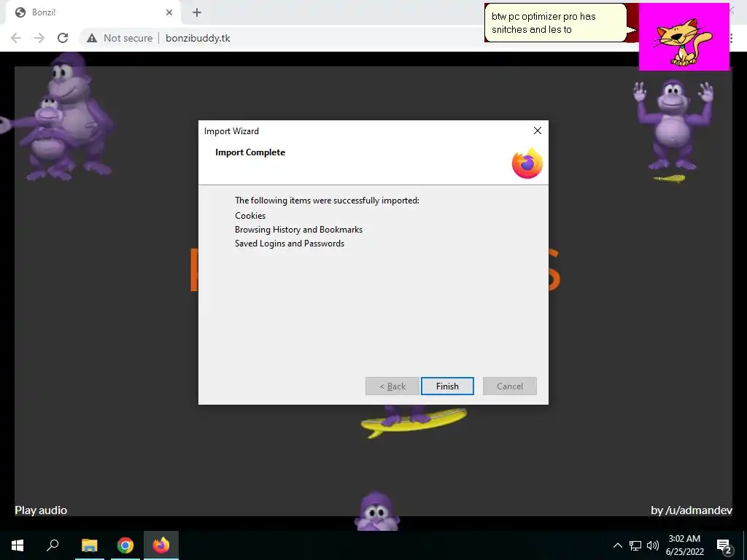Click the Finish button in Import Wizard

[x=447, y=386]
